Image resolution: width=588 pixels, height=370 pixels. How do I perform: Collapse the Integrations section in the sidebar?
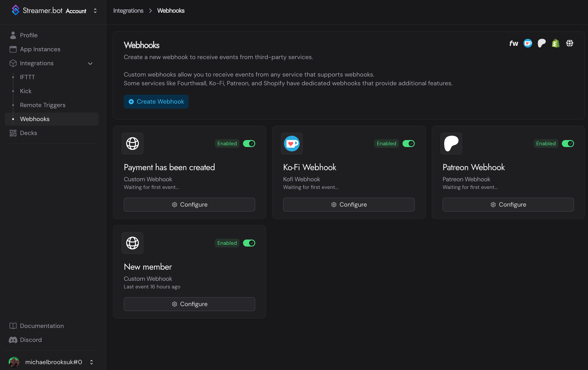click(90, 63)
